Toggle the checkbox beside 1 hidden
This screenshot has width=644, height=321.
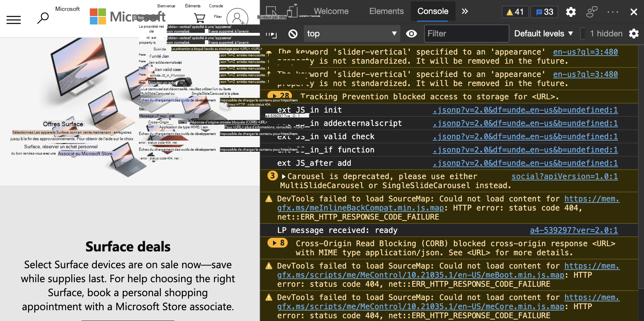click(582, 34)
